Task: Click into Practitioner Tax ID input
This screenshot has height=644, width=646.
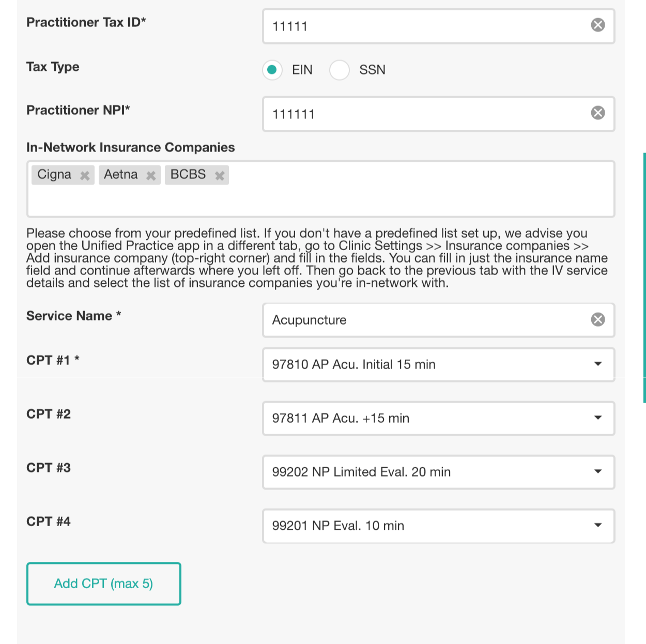Action: point(424,26)
